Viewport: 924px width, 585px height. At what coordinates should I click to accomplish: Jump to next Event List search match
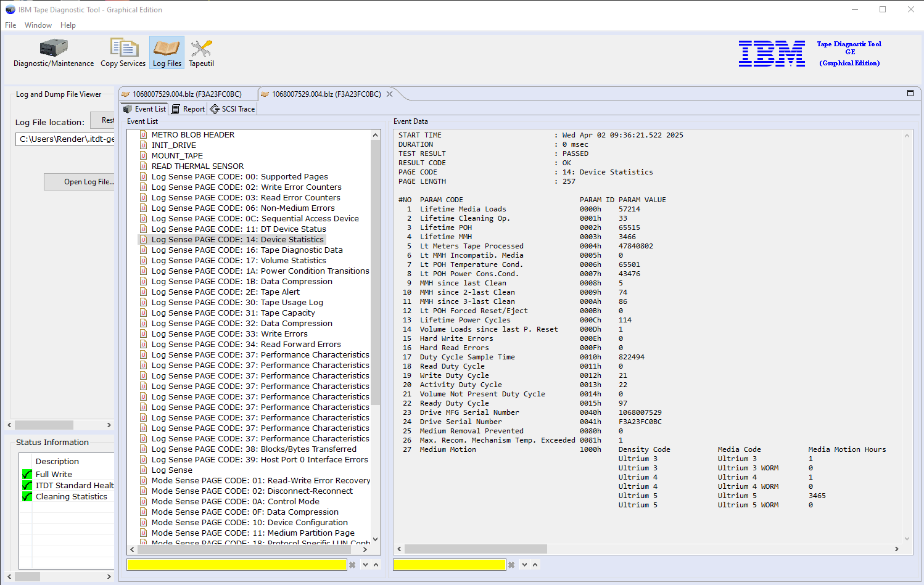coord(366,565)
